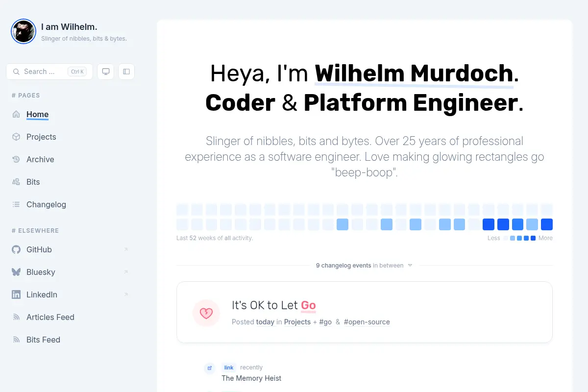Screen dimensions: 588x392
Task: Click the broken heart article icon
Action: coord(206,313)
